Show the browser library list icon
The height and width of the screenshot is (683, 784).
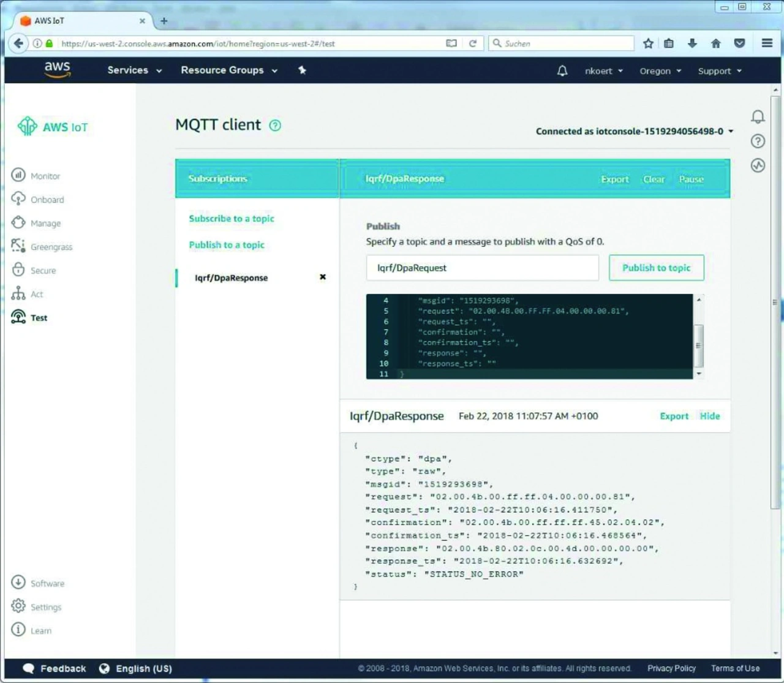[x=669, y=43]
